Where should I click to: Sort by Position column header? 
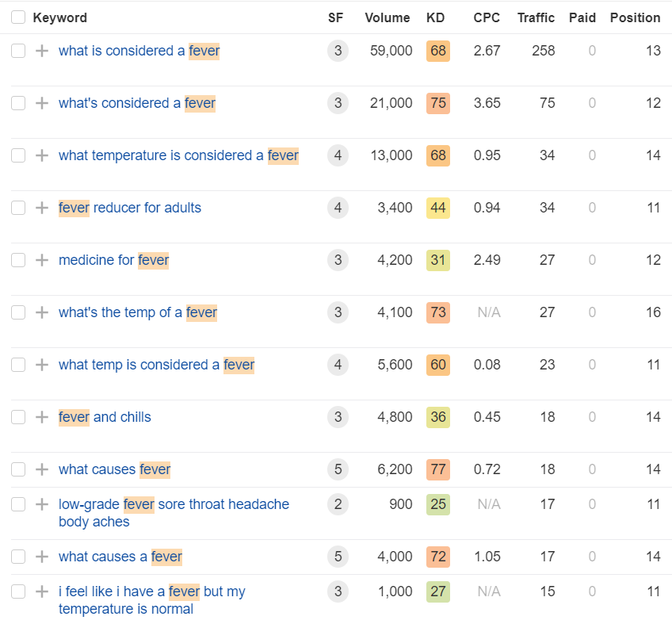coord(635,17)
